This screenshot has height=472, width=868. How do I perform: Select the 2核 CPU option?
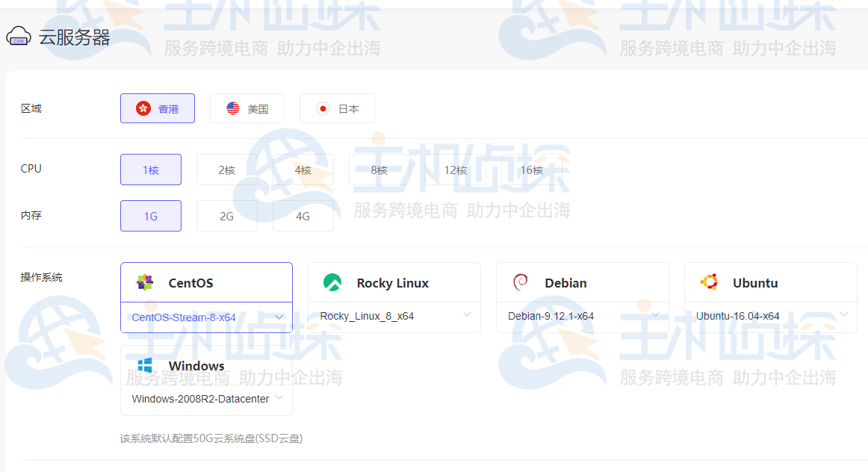click(226, 170)
